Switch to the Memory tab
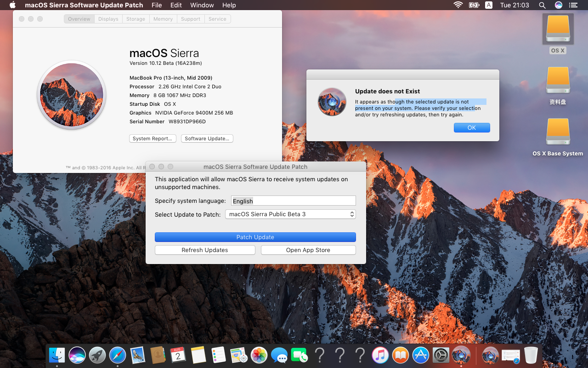This screenshot has width=588, height=368. click(163, 19)
